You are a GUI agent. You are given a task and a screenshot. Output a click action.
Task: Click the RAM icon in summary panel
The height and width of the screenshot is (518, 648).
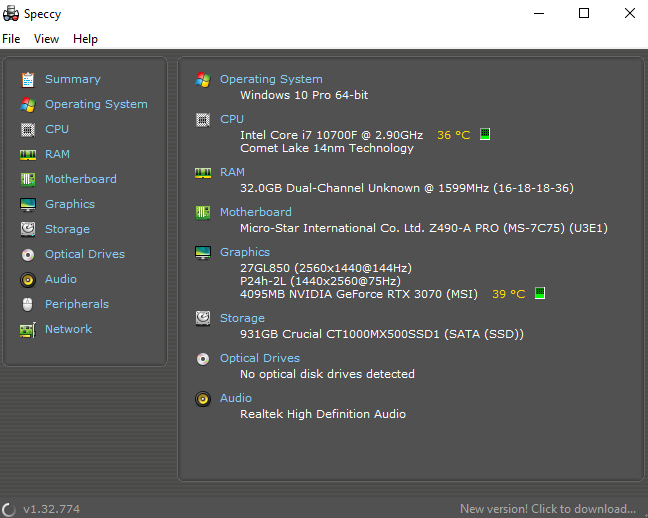pyautogui.click(x=203, y=172)
